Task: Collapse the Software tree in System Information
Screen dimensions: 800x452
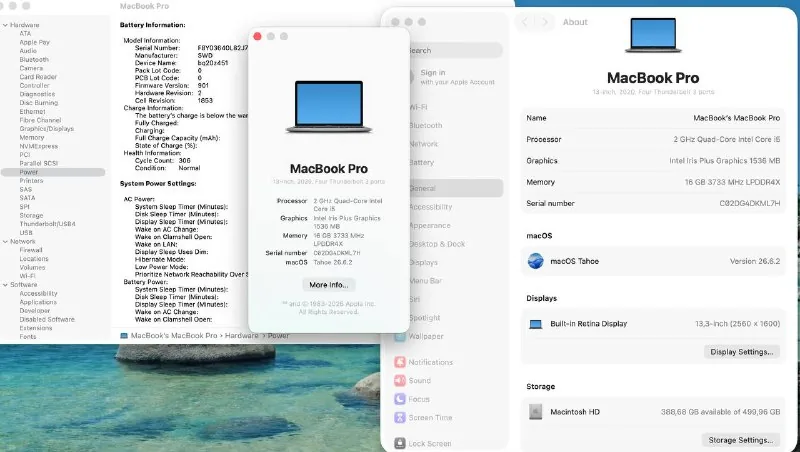Action: 5,285
